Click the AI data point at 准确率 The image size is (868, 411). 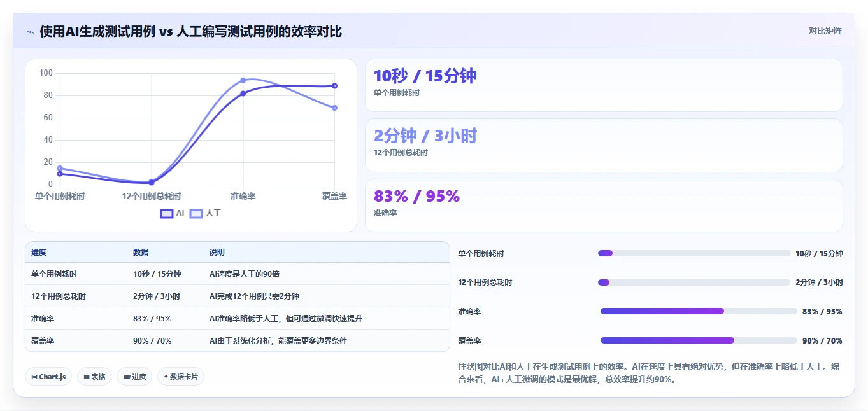(243, 94)
